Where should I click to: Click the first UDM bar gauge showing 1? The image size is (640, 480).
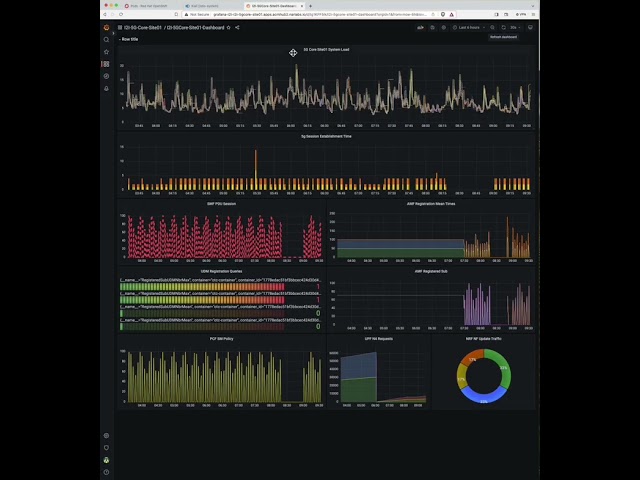220,287
